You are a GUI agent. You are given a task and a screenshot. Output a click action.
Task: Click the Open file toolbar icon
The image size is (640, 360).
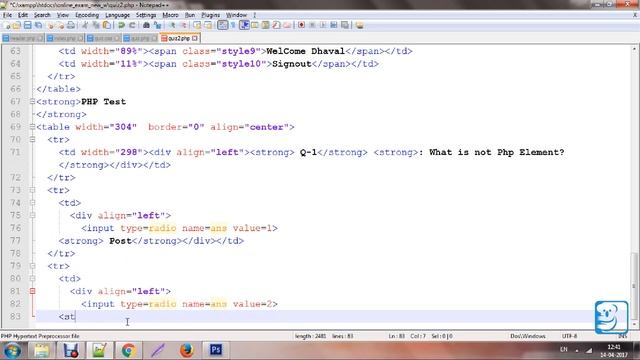click(x=17, y=25)
